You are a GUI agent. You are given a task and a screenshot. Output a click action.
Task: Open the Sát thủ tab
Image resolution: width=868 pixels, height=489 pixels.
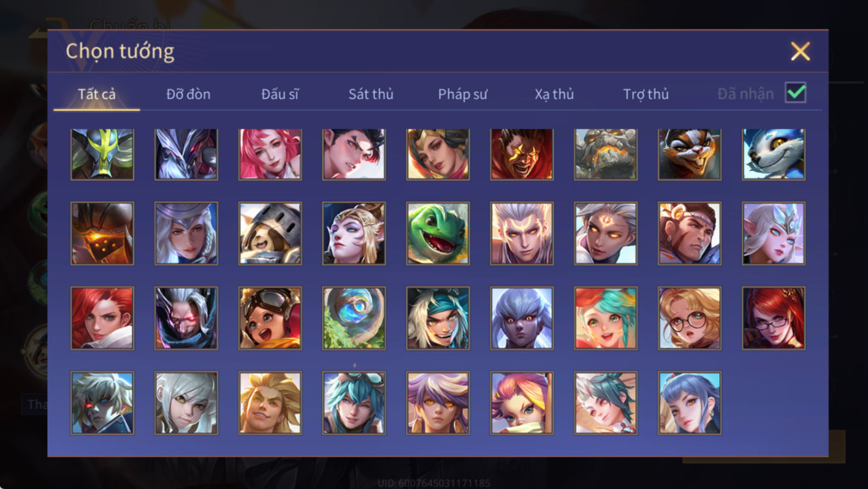371,94
